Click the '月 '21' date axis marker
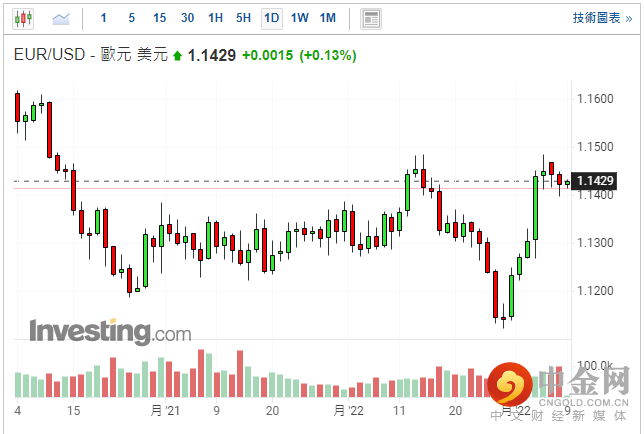The height and width of the screenshot is (434, 644). point(164,410)
